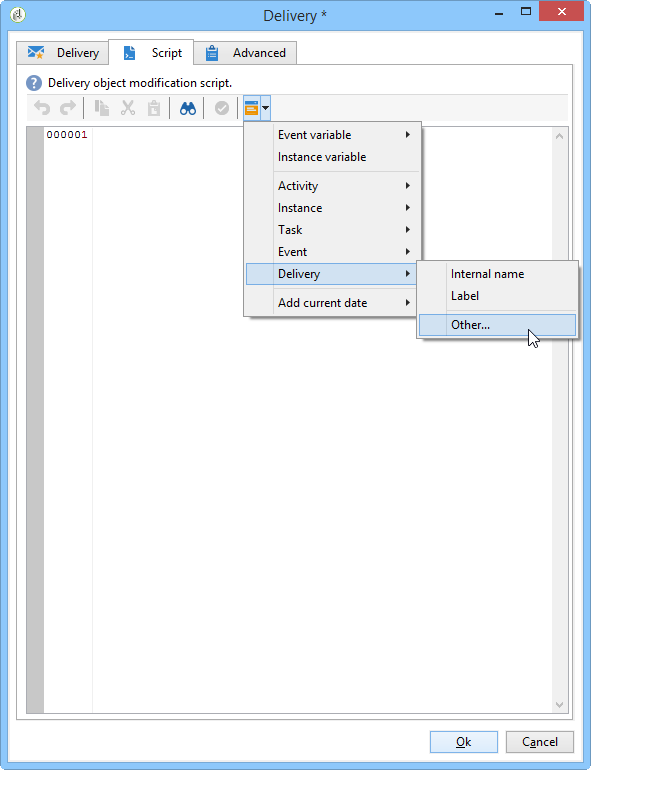The height and width of the screenshot is (785, 651).
Task: Click the Ok button
Action: tap(464, 741)
